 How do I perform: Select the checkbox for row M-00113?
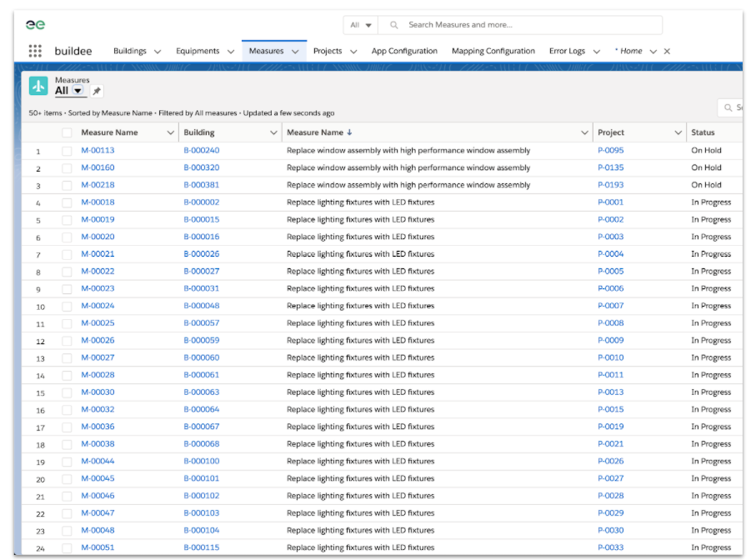click(67, 151)
